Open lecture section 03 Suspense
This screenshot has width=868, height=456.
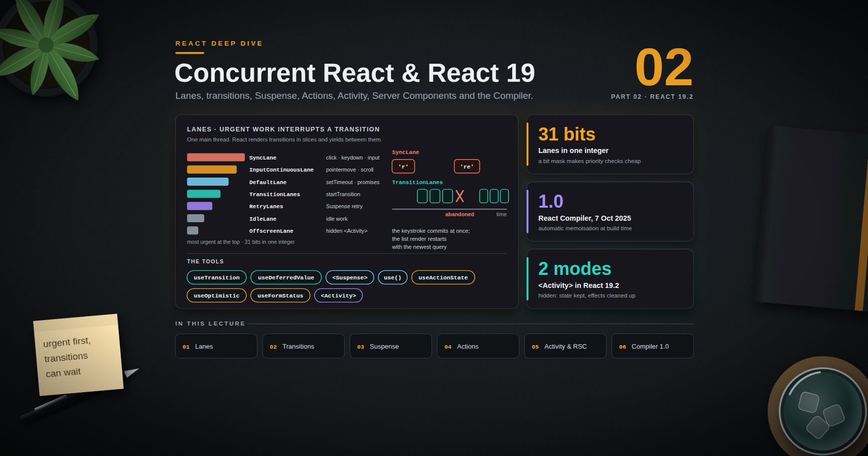click(391, 346)
